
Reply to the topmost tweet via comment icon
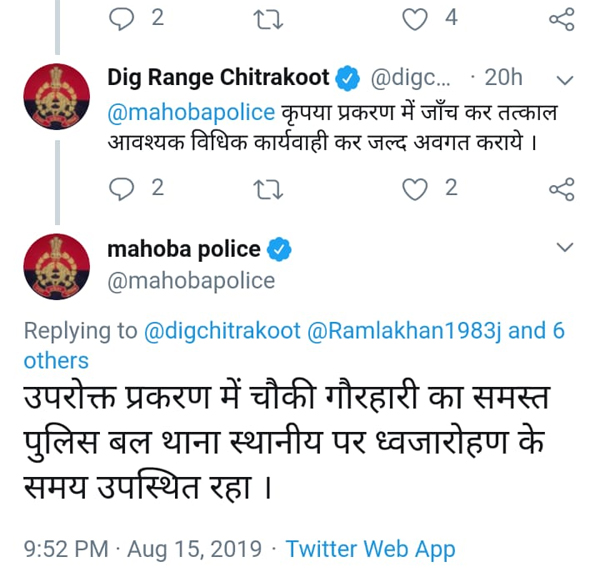(121, 19)
